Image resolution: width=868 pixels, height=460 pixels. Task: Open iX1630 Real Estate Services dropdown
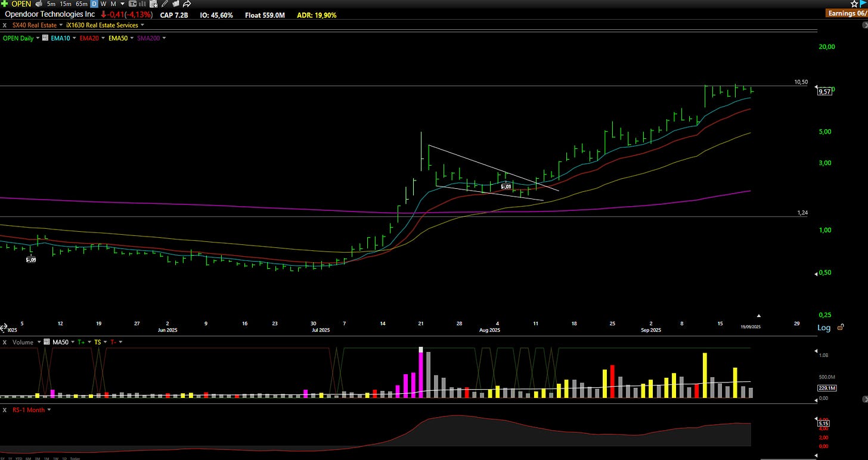142,25
